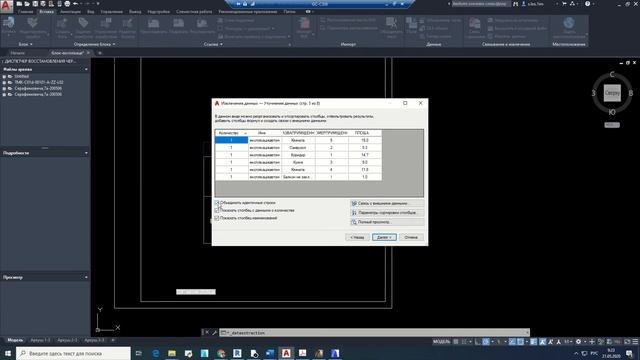
Task: Click the command line input field
Action: click(374, 333)
